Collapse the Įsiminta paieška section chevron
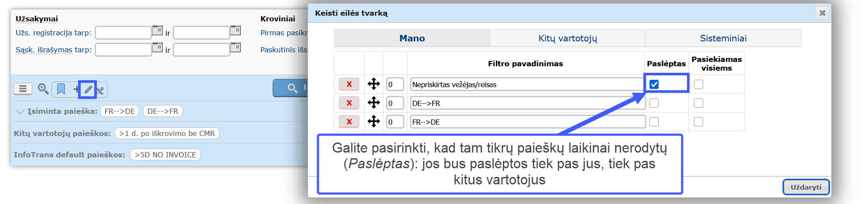 (x=20, y=112)
